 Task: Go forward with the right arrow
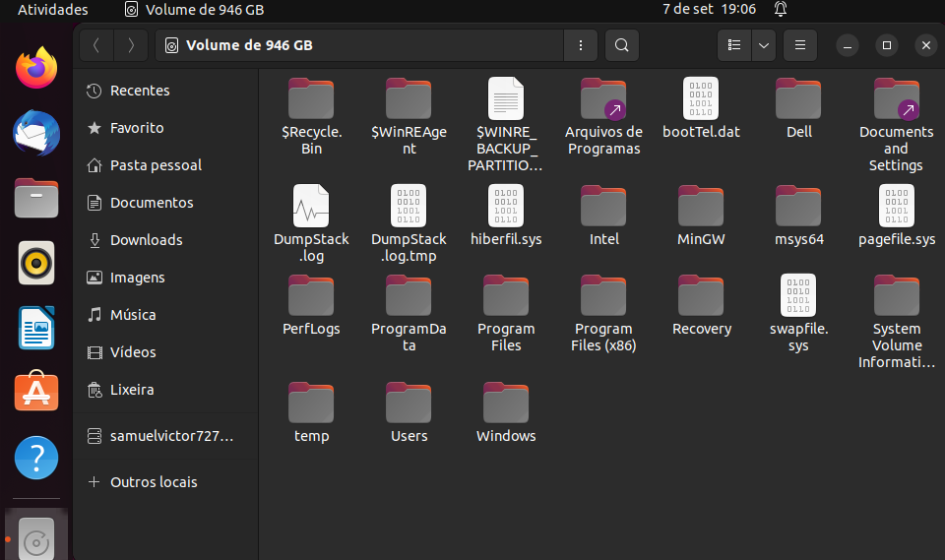tap(131, 45)
